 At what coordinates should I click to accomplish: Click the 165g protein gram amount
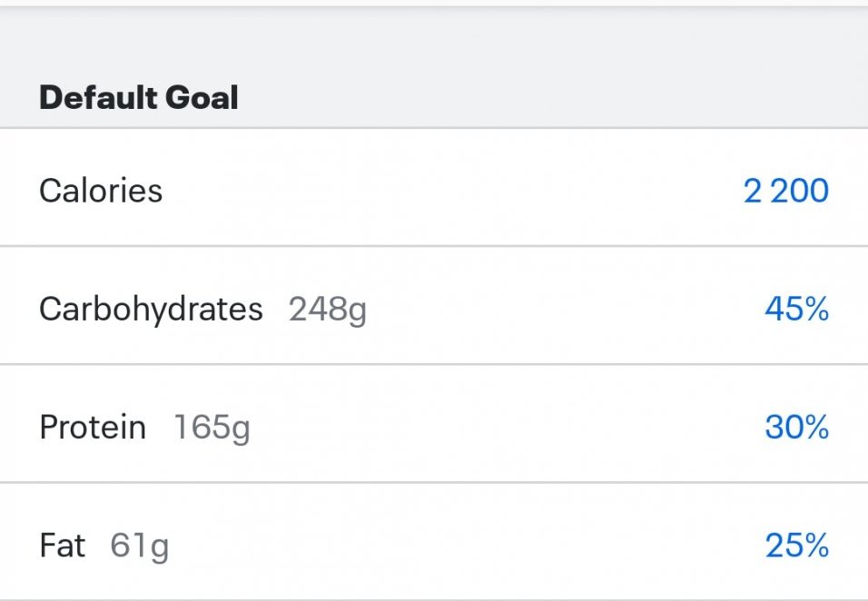coord(212,428)
